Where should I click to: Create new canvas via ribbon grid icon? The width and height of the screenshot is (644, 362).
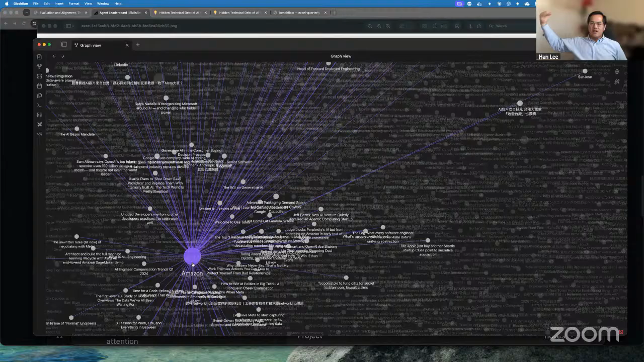pyautogui.click(x=40, y=76)
